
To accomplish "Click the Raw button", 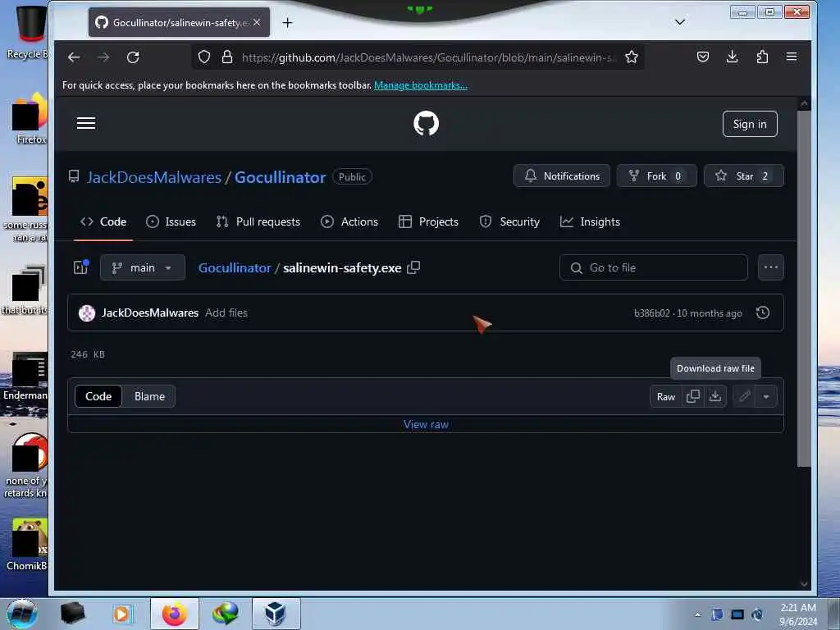I will (x=666, y=396).
